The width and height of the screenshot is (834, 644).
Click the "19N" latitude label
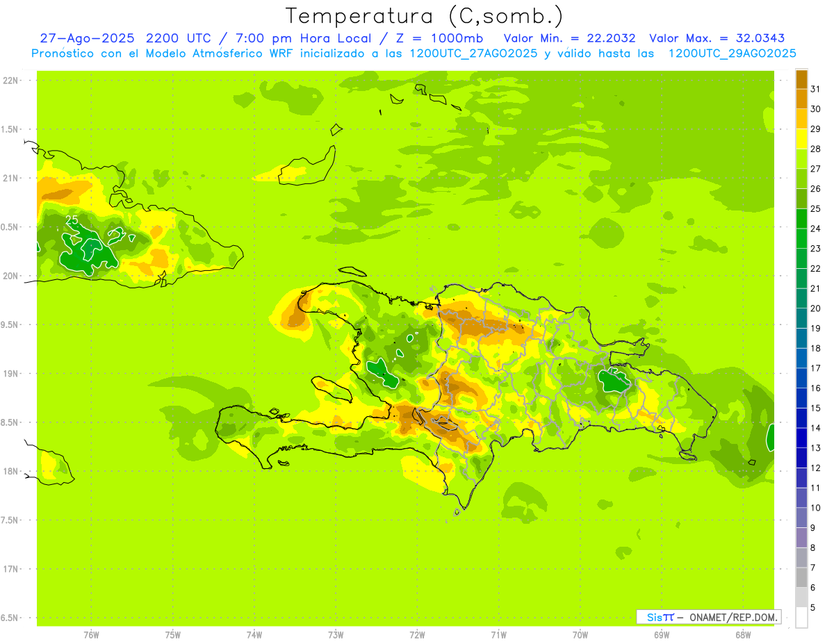(x=12, y=374)
